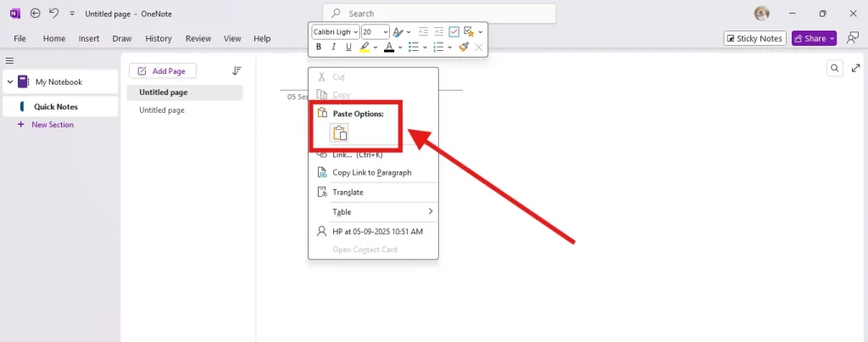Click HP at 05-09-2025 10:51 AM entry
868x342 pixels.
373,232
